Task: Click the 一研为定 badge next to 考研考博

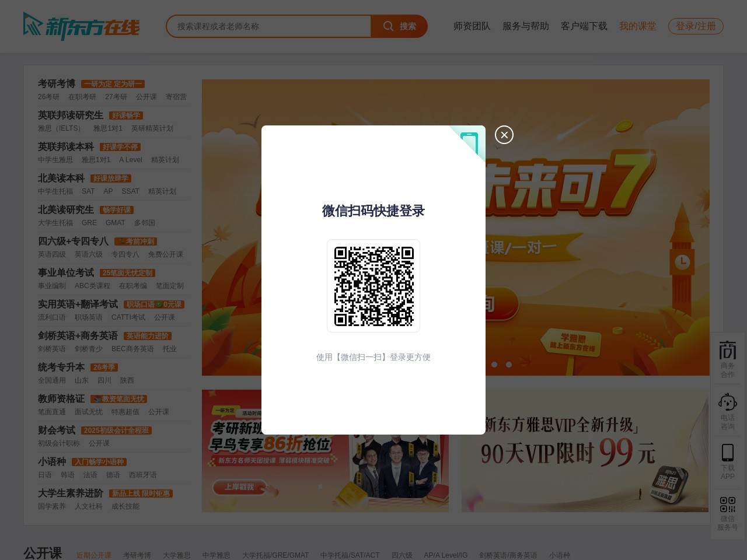Action: tap(113, 84)
